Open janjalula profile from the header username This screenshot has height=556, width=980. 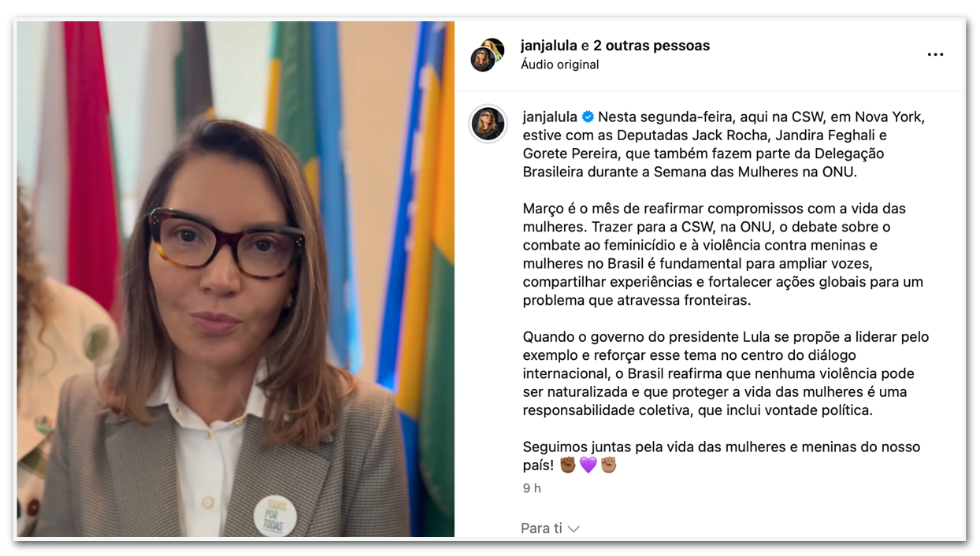(549, 46)
